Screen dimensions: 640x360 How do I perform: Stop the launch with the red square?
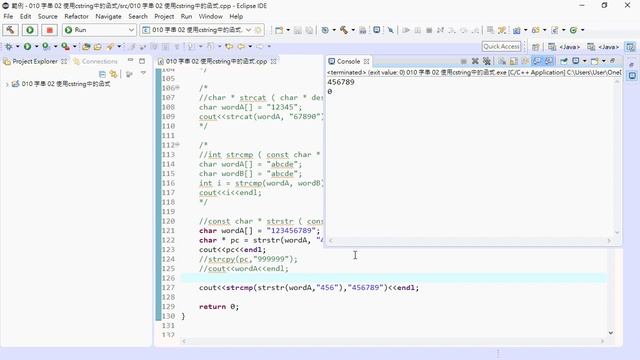[x=49, y=30]
